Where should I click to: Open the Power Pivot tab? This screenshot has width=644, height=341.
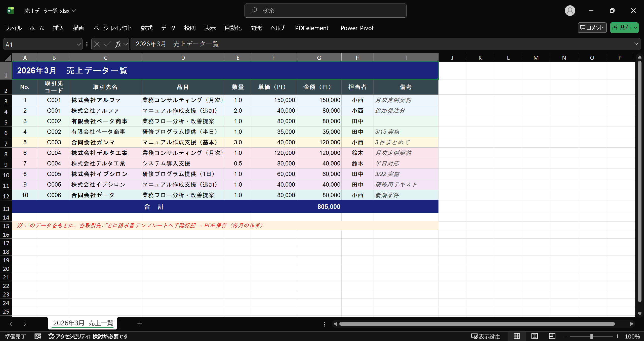pyautogui.click(x=357, y=28)
